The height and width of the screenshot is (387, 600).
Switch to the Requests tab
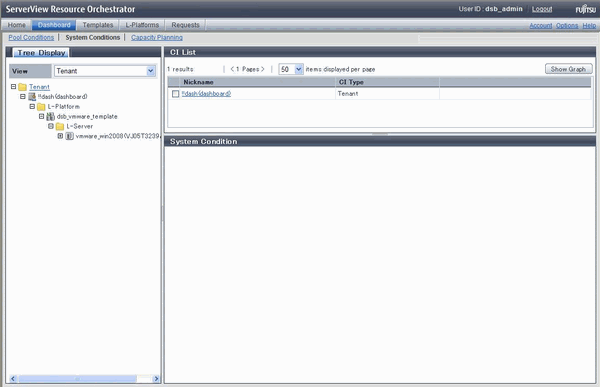click(x=185, y=25)
